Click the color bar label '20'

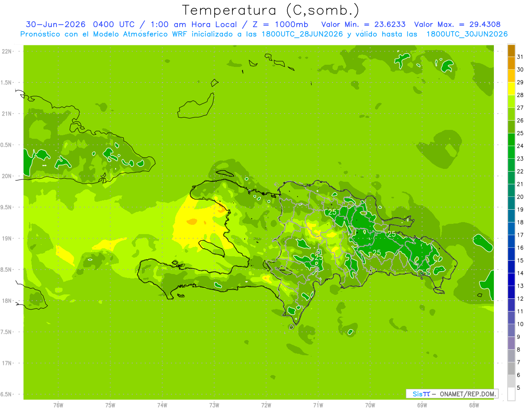[x=520, y=197]
